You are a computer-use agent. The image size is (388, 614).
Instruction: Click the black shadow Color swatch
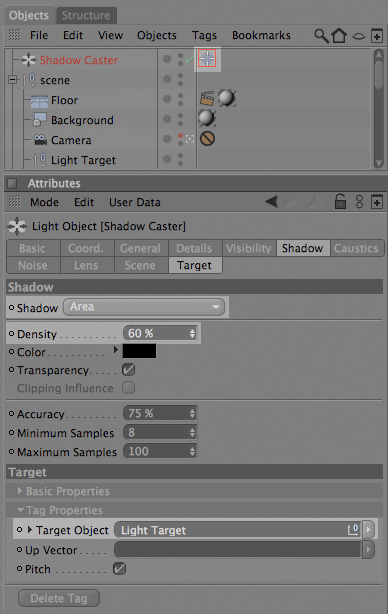pos(139,351)
